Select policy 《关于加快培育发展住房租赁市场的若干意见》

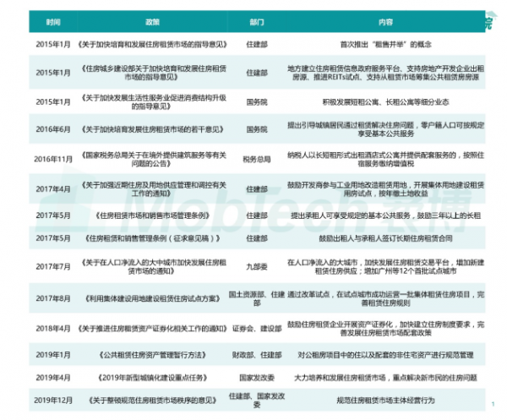click(x=152, y=129)
